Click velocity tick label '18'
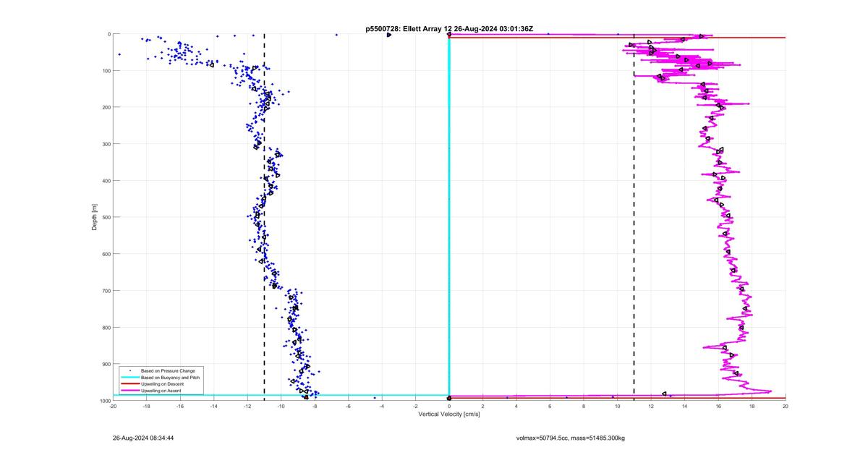The height and width of the screenshot is (450, 868). coord(752,407)
